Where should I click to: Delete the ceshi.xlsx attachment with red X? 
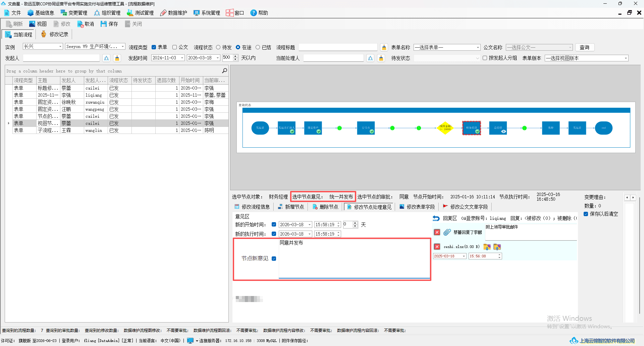(437, 247)
